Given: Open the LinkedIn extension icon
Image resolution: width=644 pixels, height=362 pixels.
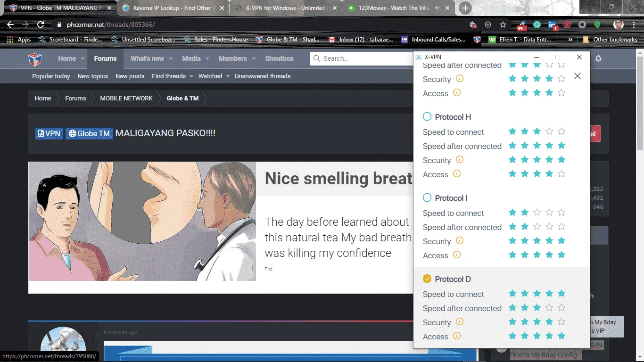Looking at the screenshot, I should pyautogui.click(x=553, y=25).
